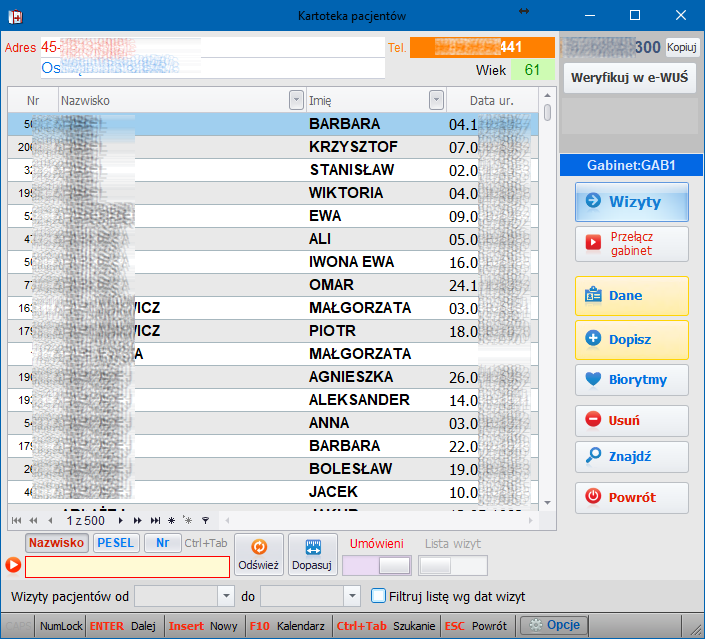Expand the Wizyty pacjentów od date dropdown
The image size is (705, 639).
click(225, 596)
